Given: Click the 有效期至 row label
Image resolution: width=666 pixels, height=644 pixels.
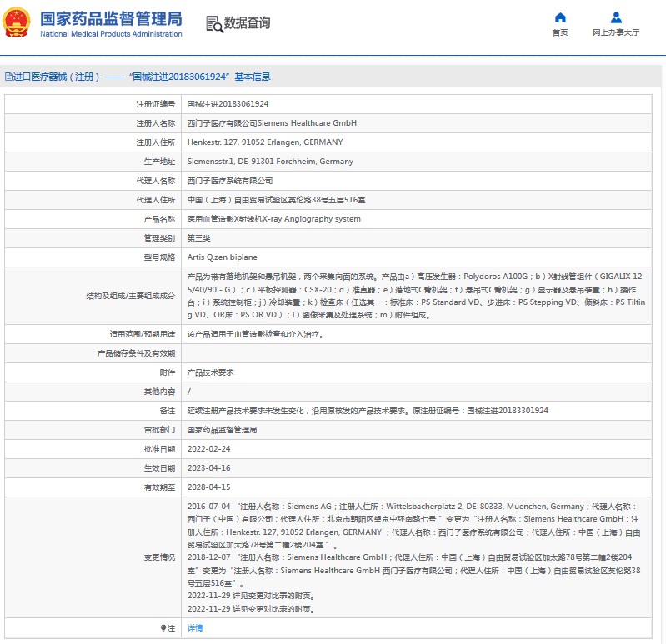Looking at the screenshot, I should click(x=159, y=487).
